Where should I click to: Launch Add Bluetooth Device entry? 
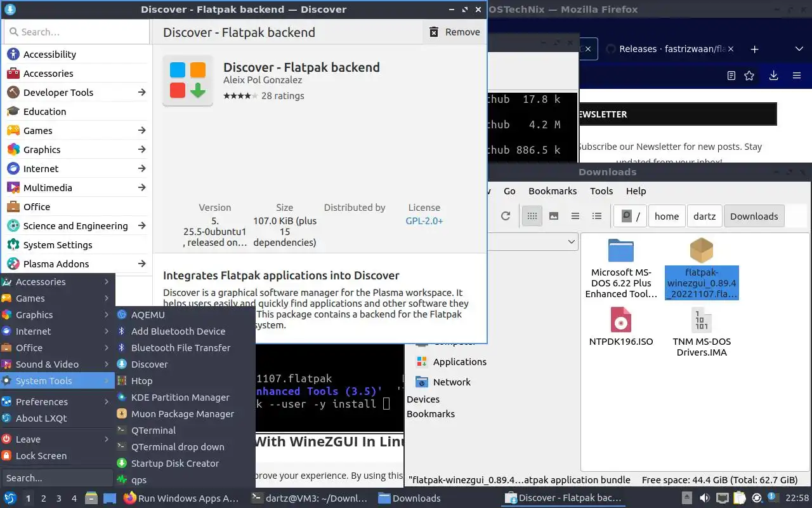tap(185, 331)
